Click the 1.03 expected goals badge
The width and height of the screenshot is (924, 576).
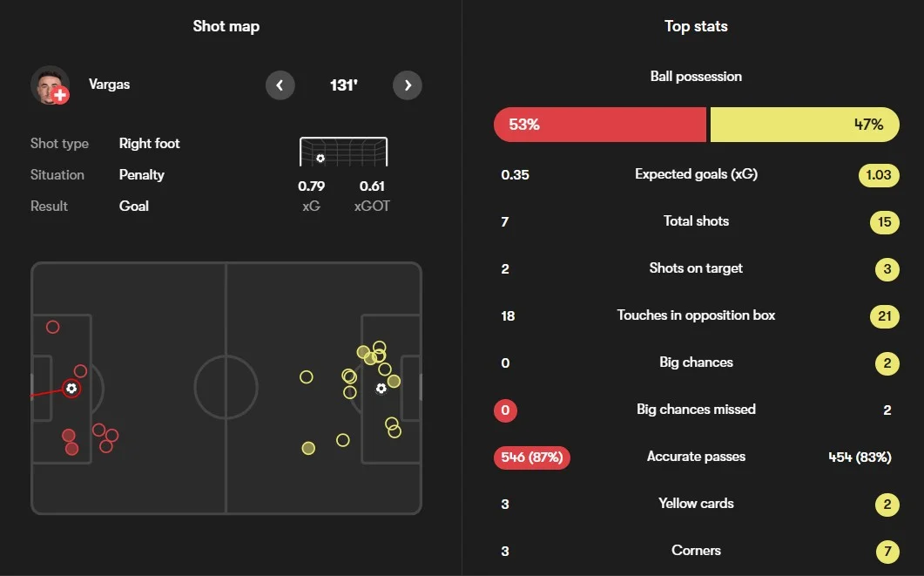[879, 174]
